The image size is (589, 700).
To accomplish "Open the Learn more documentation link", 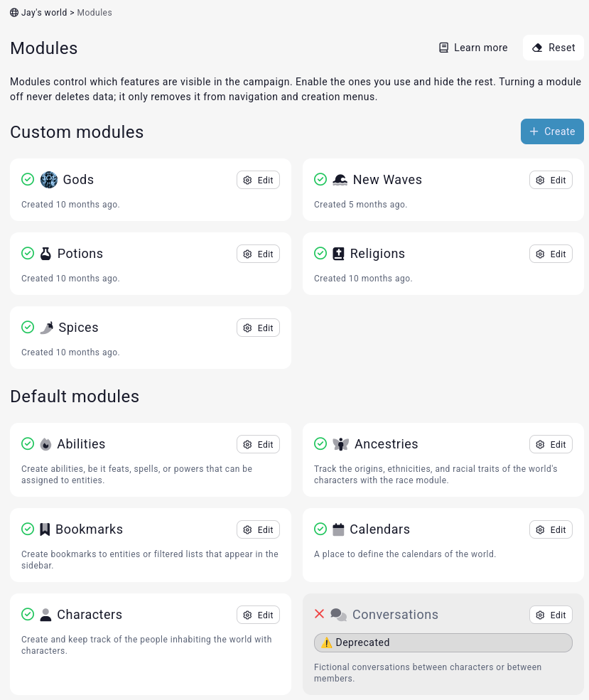I will [473, 48].
